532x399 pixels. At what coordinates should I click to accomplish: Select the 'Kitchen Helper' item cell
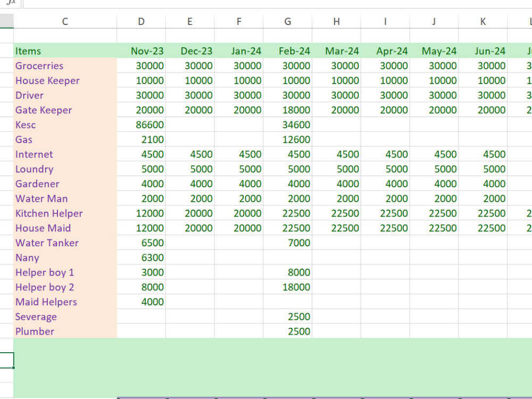65,213
